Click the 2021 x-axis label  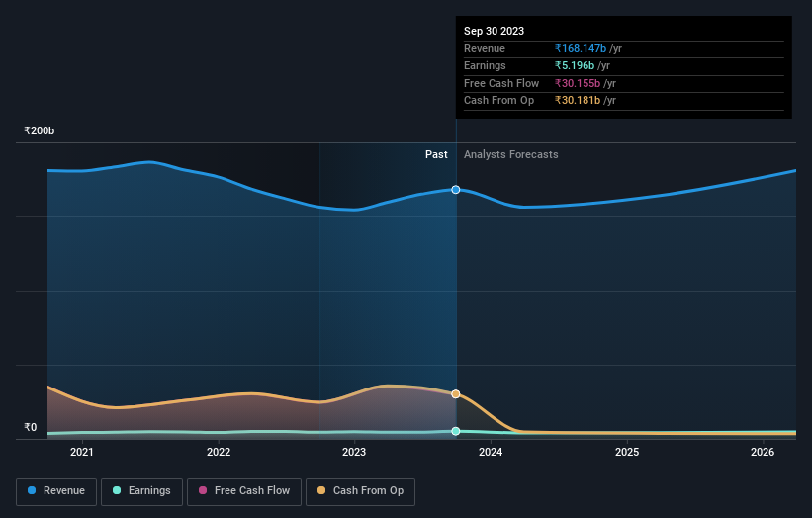(82, 452)
